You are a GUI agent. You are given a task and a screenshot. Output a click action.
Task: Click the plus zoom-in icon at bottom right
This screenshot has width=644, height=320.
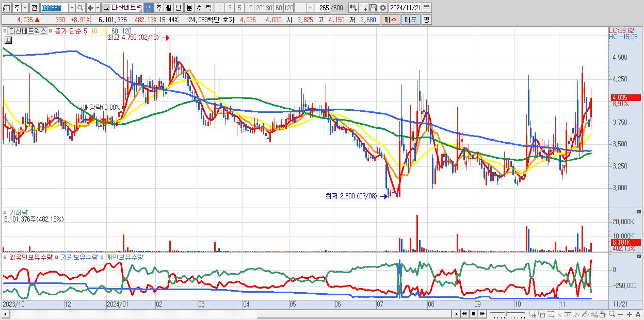pyautogui.click(x=630, y=314)
